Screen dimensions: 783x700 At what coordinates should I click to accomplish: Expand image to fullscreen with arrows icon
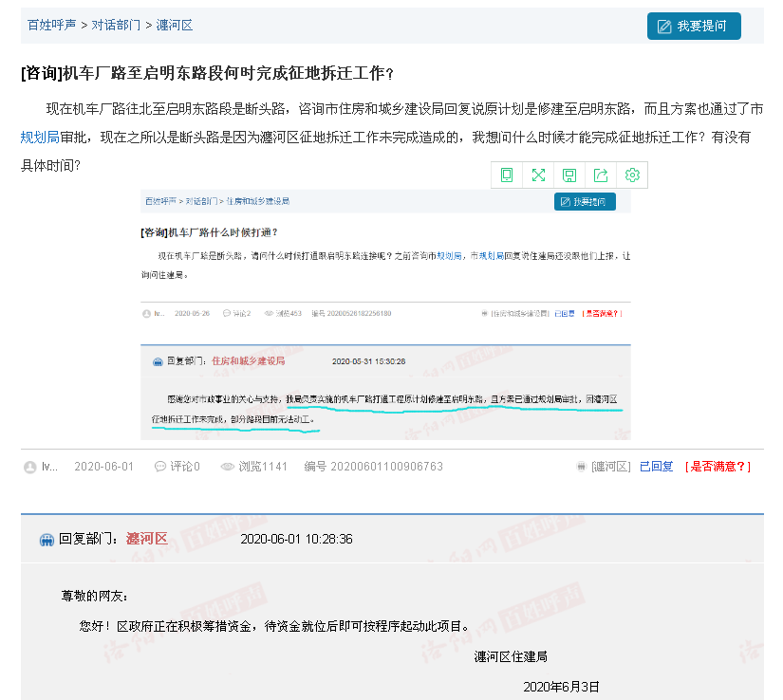(538, 175)
